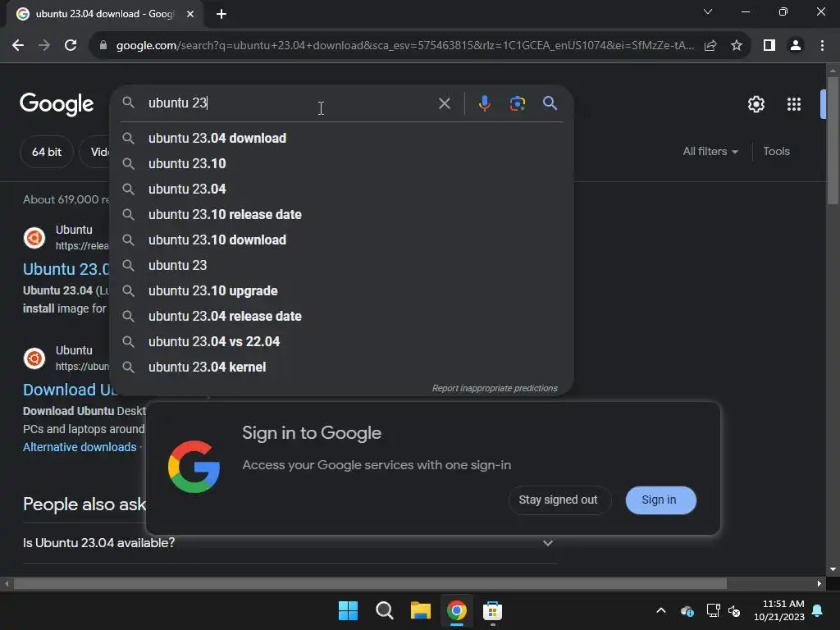This screenshot has width=840, height=630.
Task: Click Stay signed out button
Action: click(558, 500)
